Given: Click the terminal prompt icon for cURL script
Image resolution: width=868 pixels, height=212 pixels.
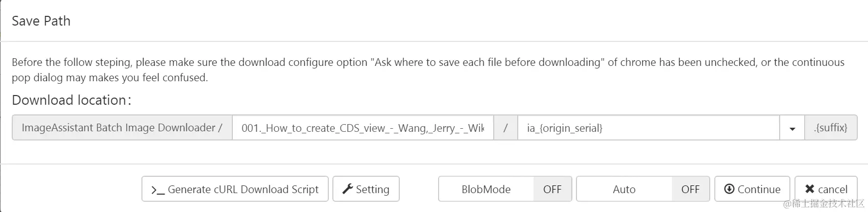Looking at the screenshot, I should coord(157,190).
